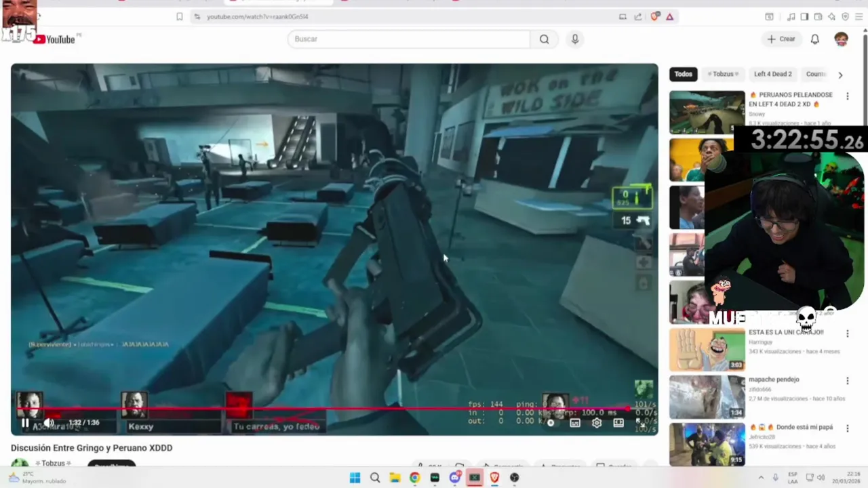Screen dimensions: 868x488
Task: Open Brave Shields from the lion icon
Action: pyautogui.click(x=654, y=16)
